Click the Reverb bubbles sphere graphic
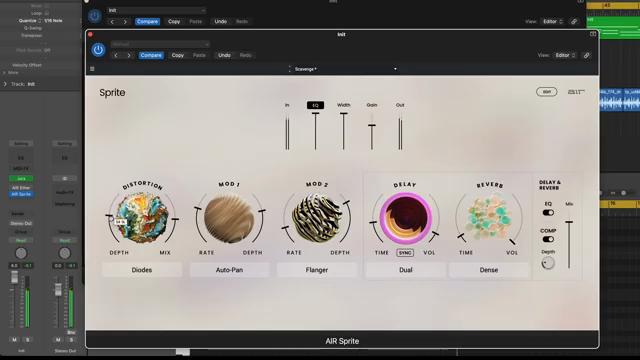Viewport: 640px width, 360px height. pos(489,217)
